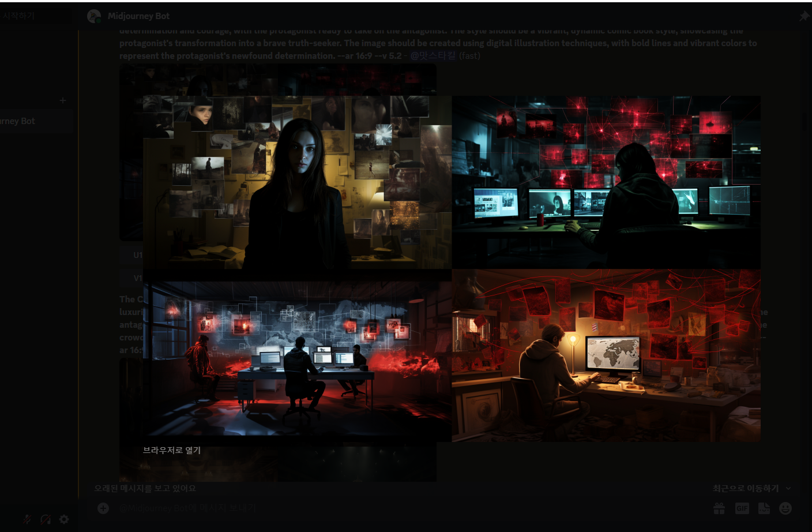Open the emoji picker smiley icon
Screen dimensions: 812x532
[785, 508]
